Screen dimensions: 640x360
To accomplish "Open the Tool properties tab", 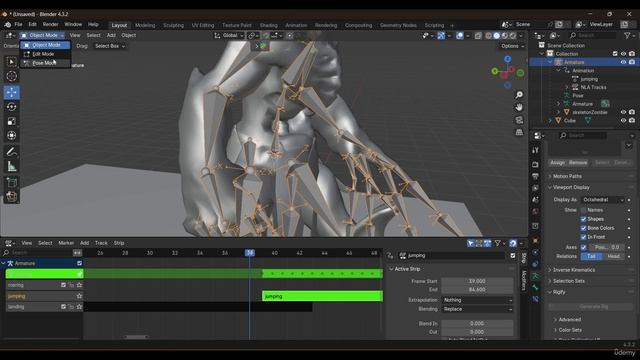I will point(535,151).
